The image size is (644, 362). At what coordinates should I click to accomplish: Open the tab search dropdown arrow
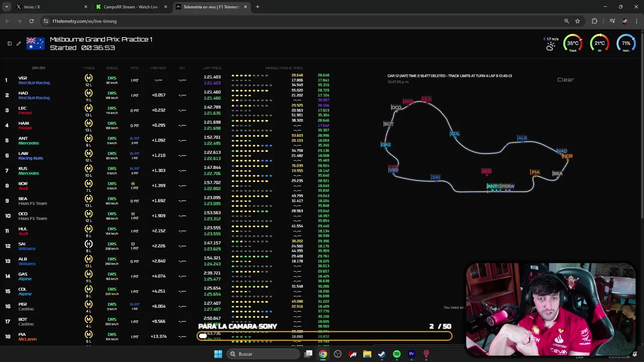(7, 7)
